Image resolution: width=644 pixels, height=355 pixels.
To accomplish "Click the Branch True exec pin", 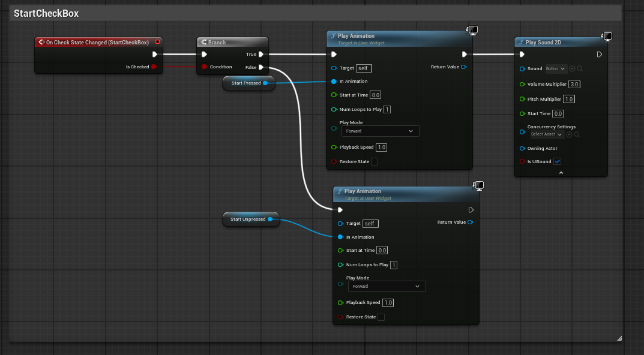I will click(x=261, y=54).
